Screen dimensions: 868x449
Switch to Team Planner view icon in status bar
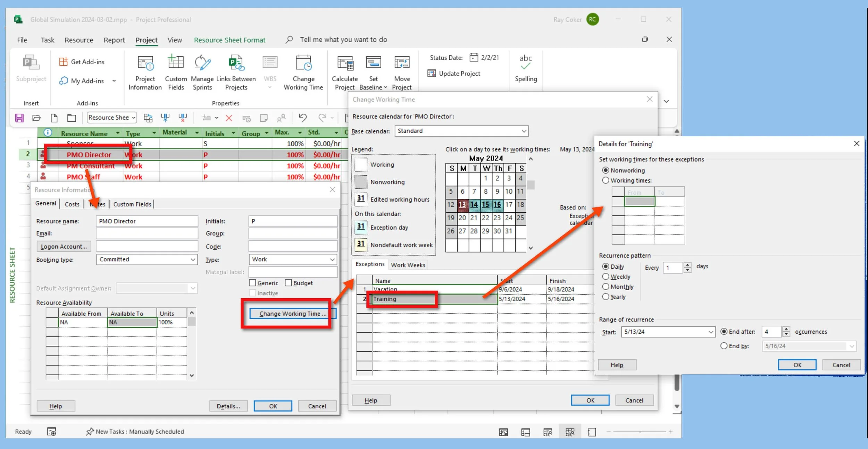click(x=548, y=432)
